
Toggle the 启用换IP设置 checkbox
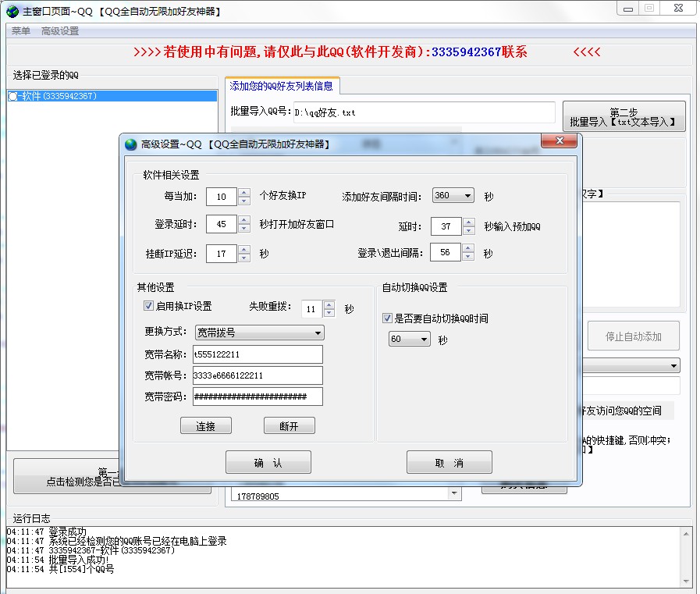click(148, 305)
